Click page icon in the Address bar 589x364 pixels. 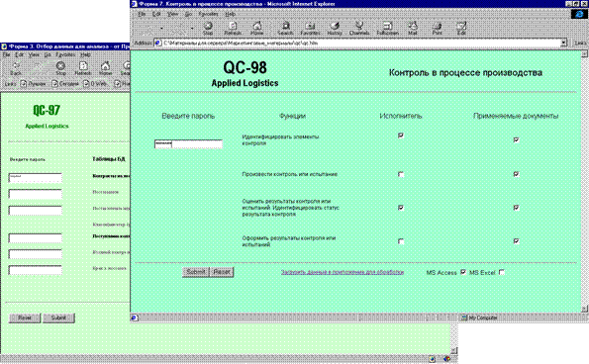[158, 43]
